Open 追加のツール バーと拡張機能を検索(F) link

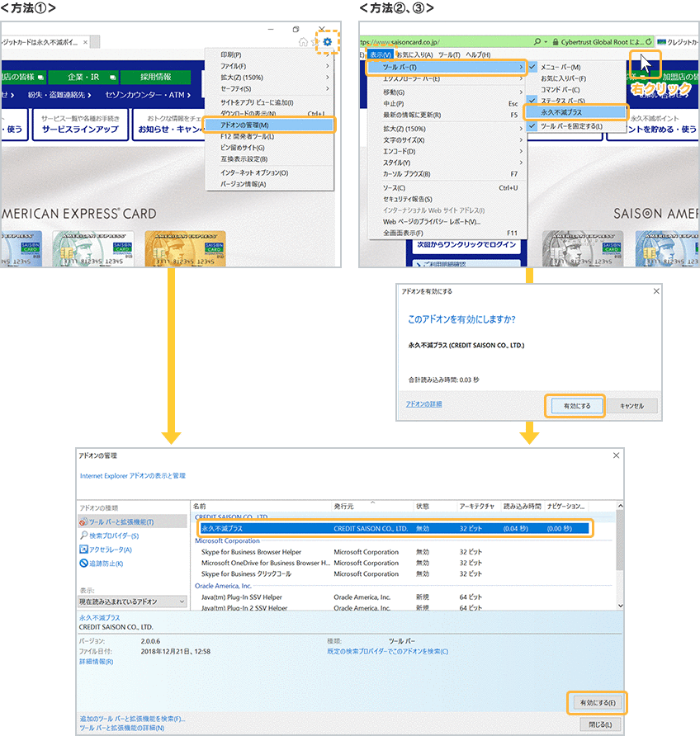coord(132,719)
